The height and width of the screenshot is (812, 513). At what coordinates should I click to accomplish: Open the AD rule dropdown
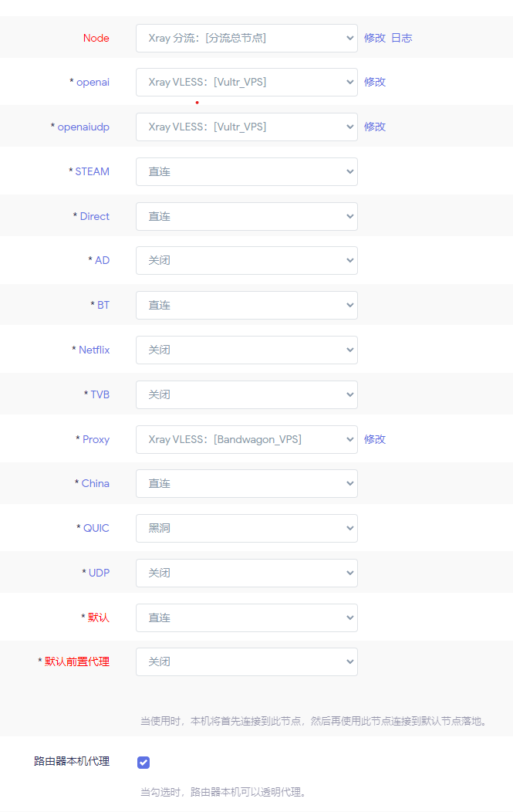pos(246,260)
